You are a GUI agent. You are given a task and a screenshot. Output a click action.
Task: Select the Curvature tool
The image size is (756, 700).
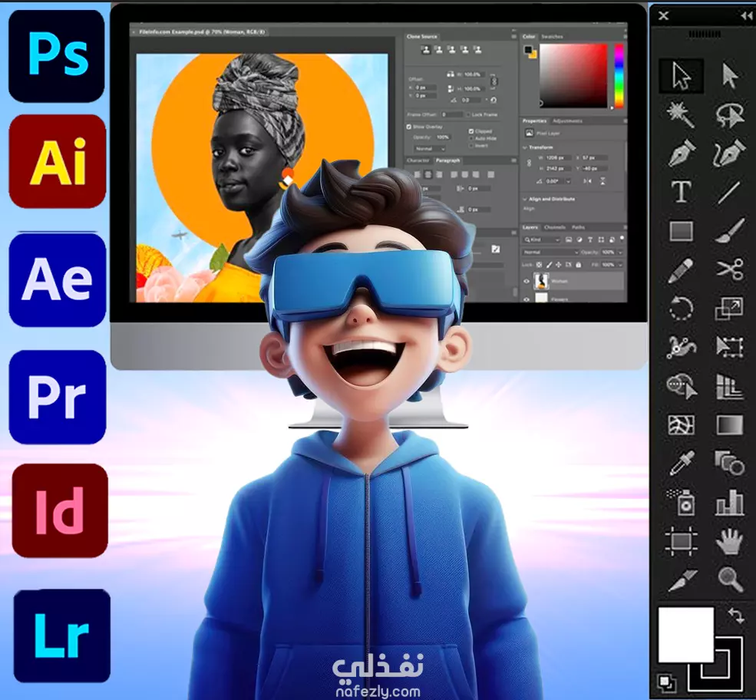tap(729, 153)
